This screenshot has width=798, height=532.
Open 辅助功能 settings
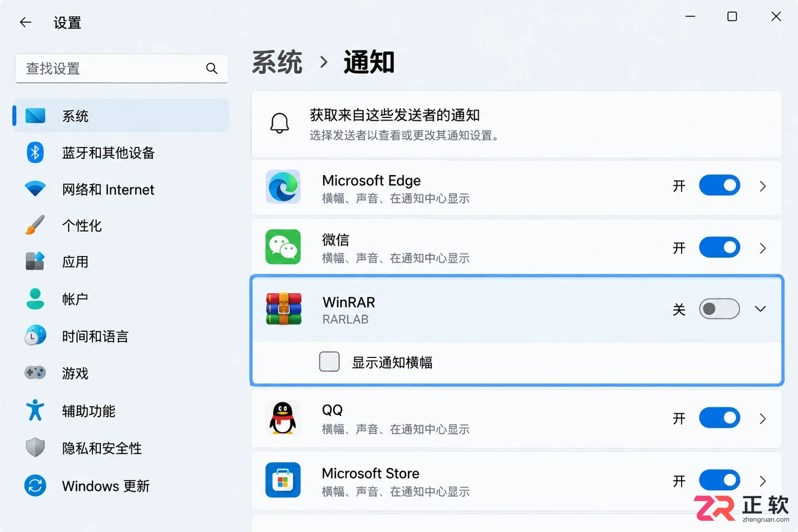(x=121, y=411)
